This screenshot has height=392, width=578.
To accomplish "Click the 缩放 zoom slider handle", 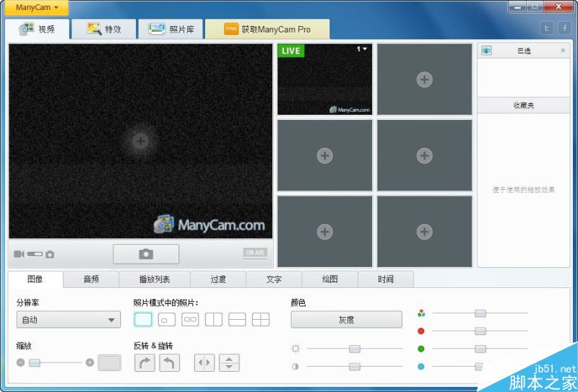I will (34, 363).
